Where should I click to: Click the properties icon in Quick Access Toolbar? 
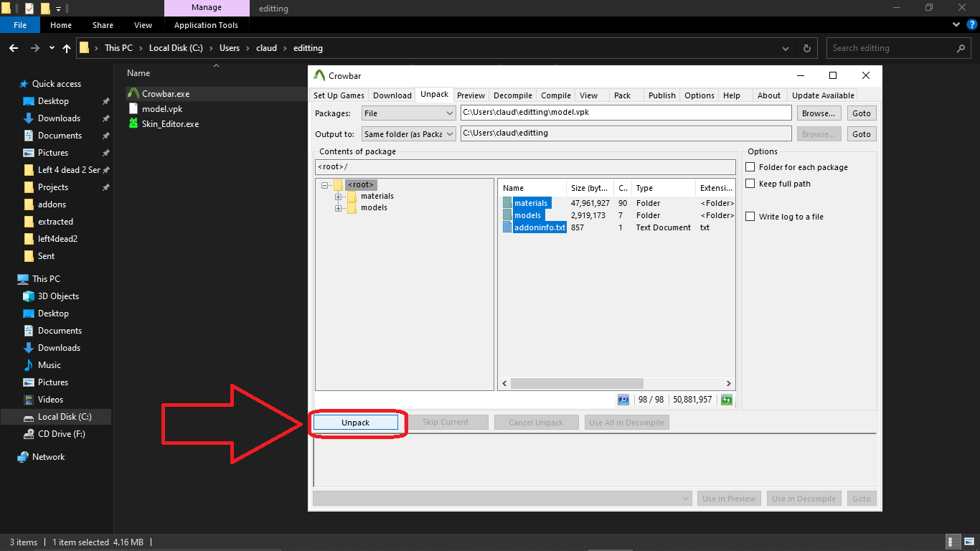tap(29, 8)
